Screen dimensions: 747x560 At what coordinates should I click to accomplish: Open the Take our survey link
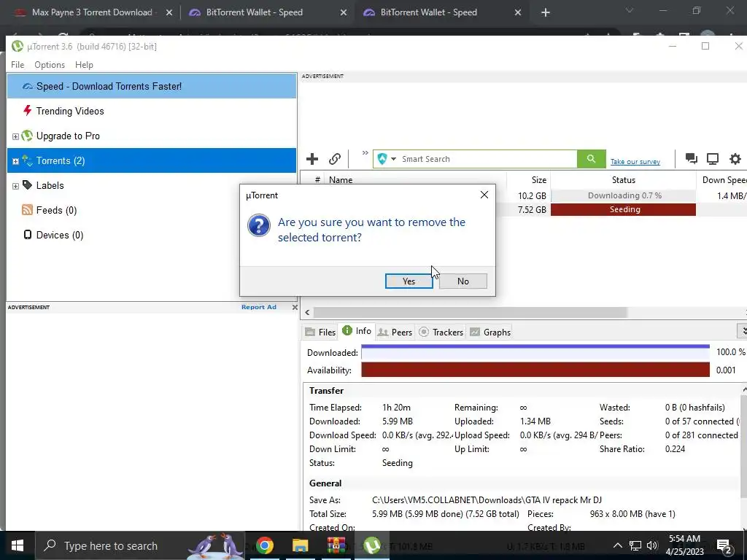click(x=635, y=161)
